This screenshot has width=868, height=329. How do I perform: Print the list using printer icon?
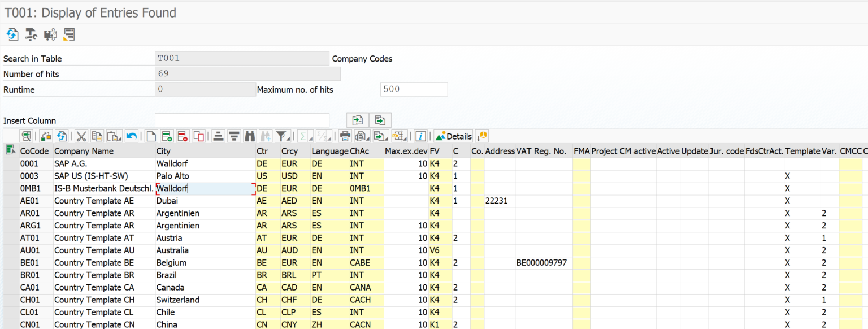(345, 136)
